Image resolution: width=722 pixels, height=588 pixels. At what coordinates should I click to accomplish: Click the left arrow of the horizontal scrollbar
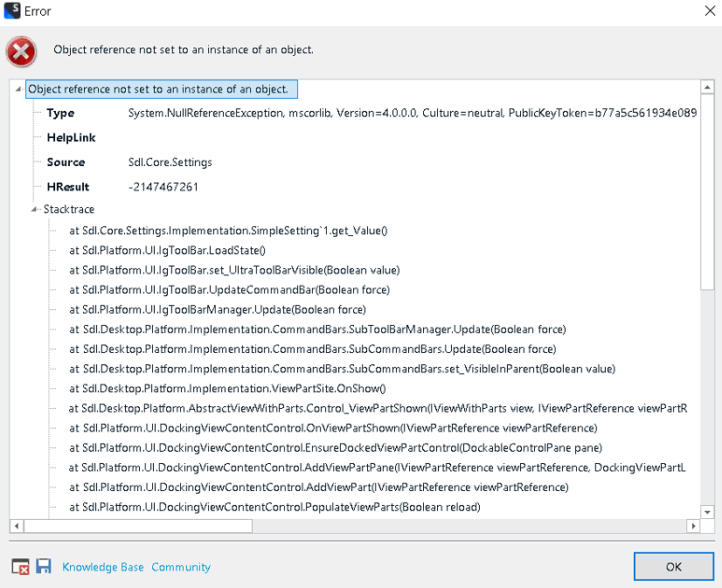click(16, 526)
